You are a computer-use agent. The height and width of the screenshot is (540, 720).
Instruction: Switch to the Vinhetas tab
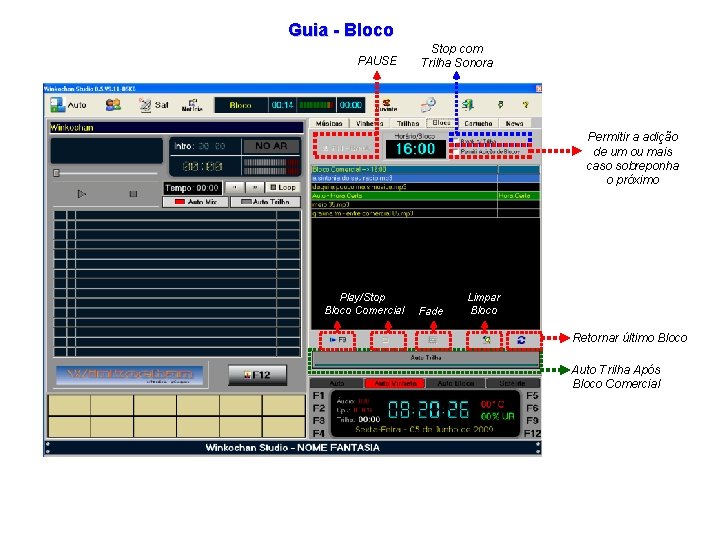370,124
